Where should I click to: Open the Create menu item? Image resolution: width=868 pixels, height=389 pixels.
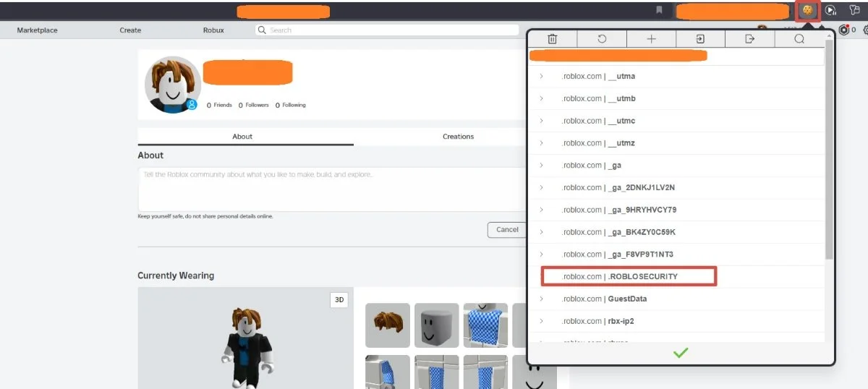(x=130, y=30)
